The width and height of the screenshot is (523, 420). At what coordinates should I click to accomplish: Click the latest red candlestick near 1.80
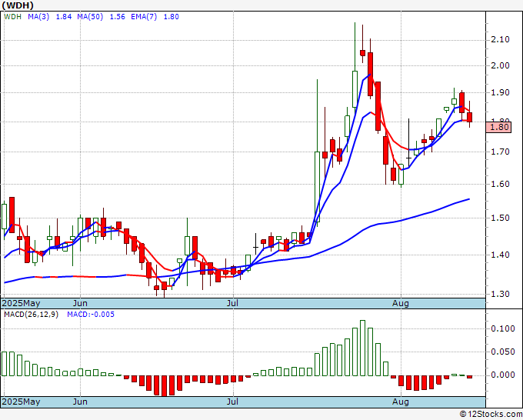(469, 117)
